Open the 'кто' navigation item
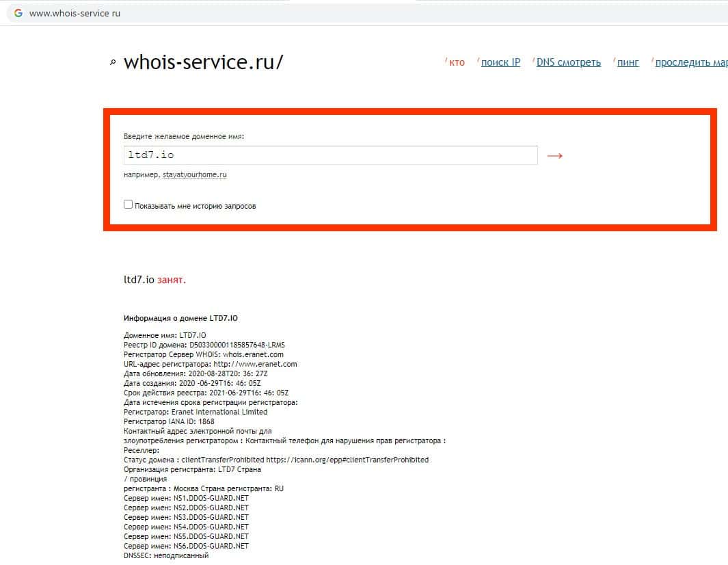The image size is (728, 565). point(457,62)
